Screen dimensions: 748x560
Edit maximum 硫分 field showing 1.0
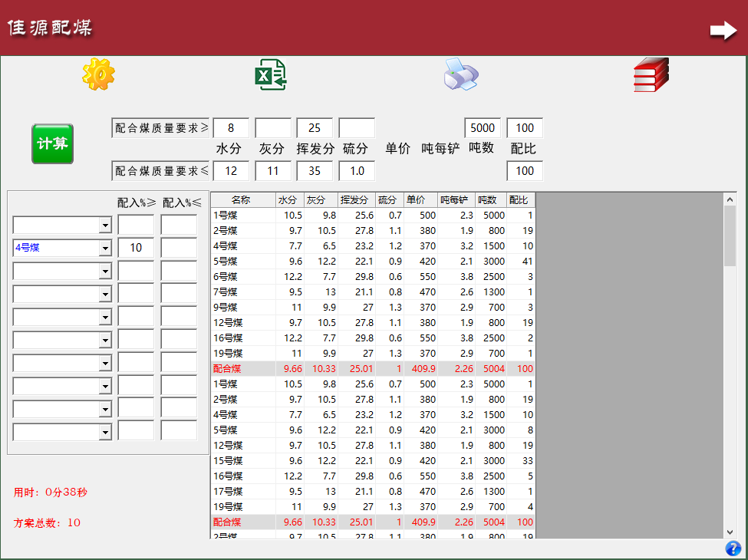[357, 171]
